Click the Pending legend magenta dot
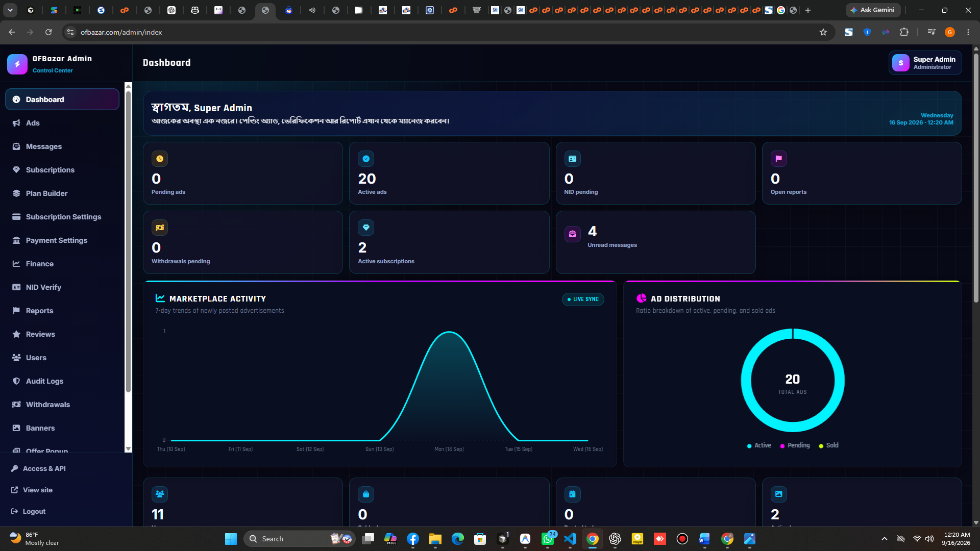980x551 pixels. pyautogui.click(x=782, y=446)
